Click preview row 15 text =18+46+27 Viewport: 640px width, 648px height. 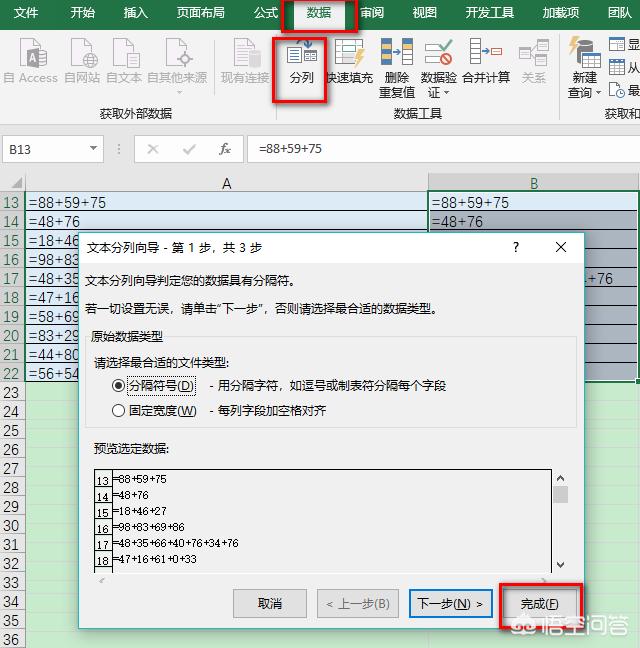pyautogui.click(x=140, y=511)
